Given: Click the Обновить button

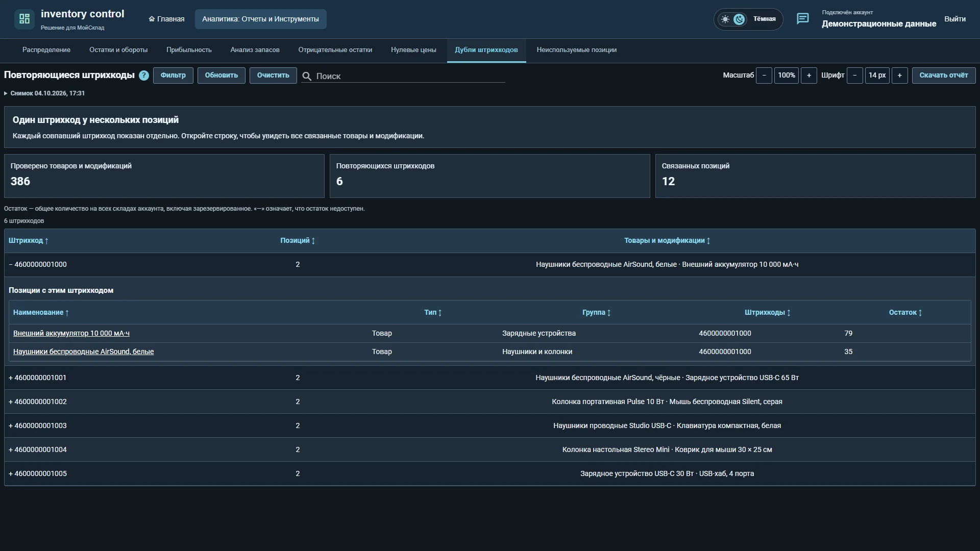Looking at the screenshot, I should (222, 76).
